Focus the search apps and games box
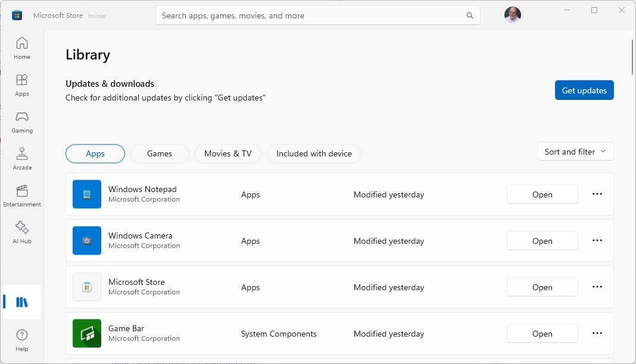 click(x=318, y=15)
